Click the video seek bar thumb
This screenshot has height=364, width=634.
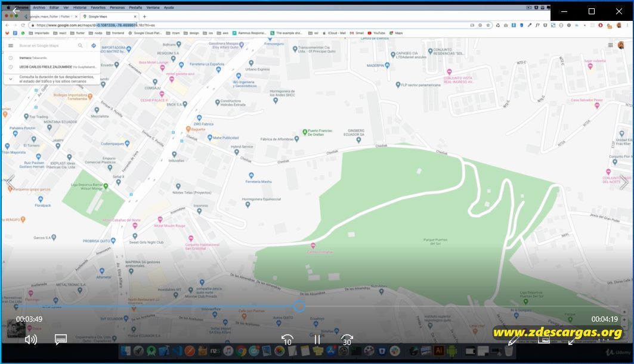tap(299, 306)
